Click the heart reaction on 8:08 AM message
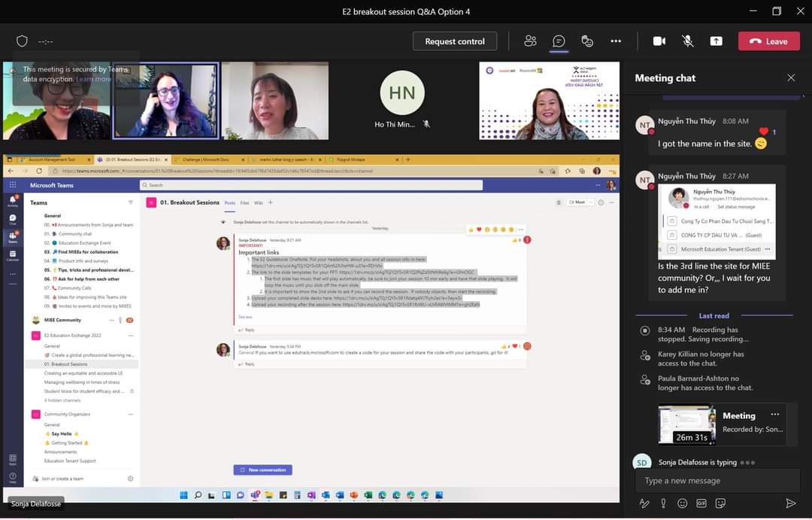 763,132
